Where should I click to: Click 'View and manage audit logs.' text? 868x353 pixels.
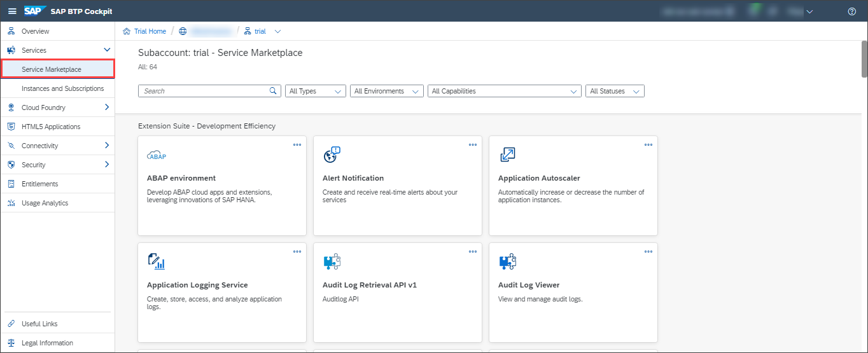coord(540,299)
